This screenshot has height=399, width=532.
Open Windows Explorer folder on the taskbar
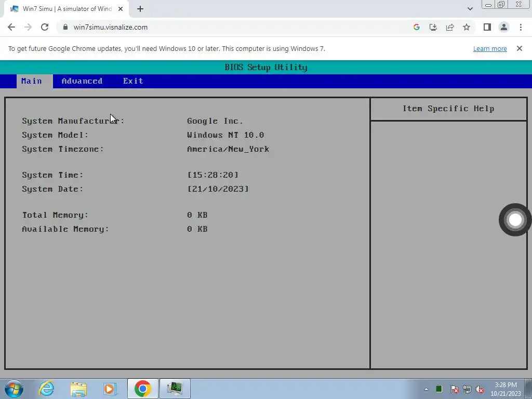tap(79, 389)
